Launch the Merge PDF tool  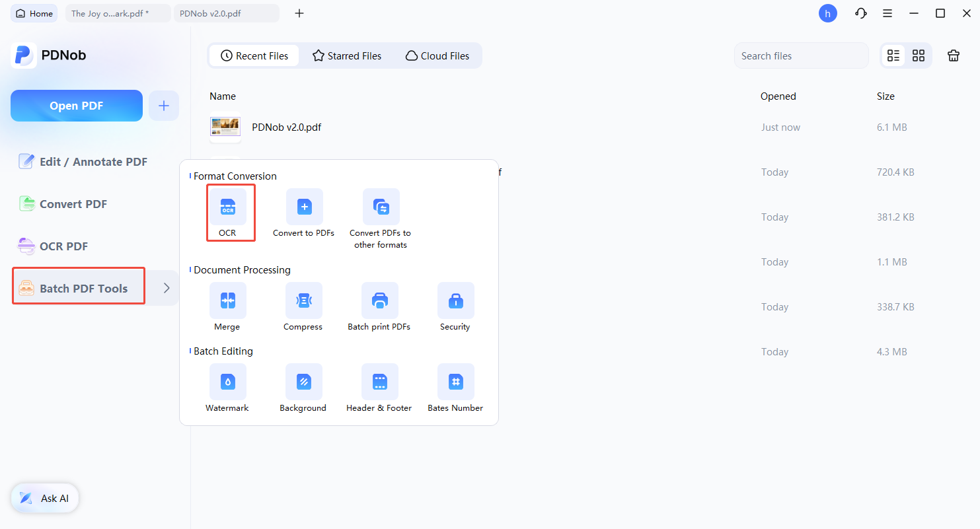point(228,300)
